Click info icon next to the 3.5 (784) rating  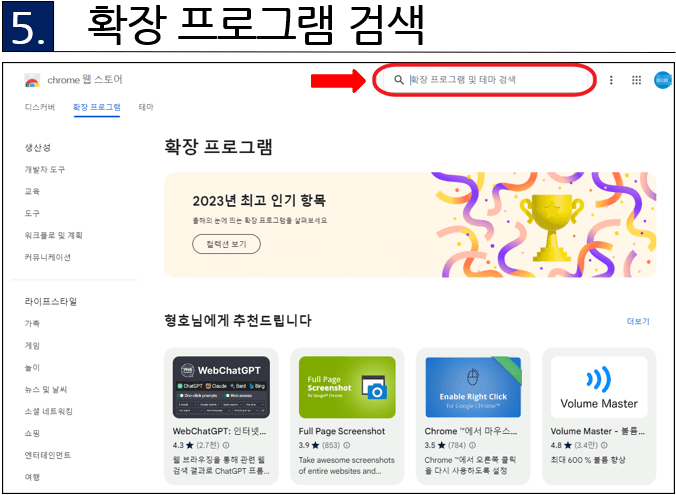[473, 445]
